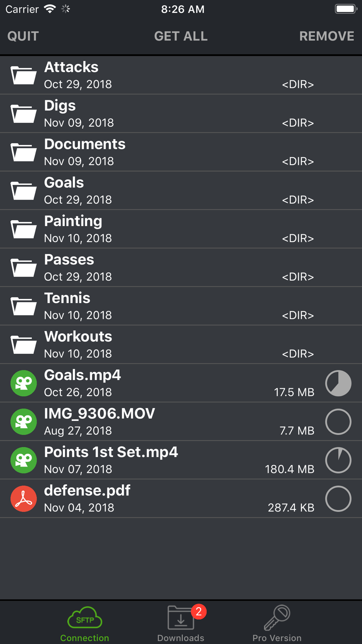Open the Digs folder icon

click(24, 114)
